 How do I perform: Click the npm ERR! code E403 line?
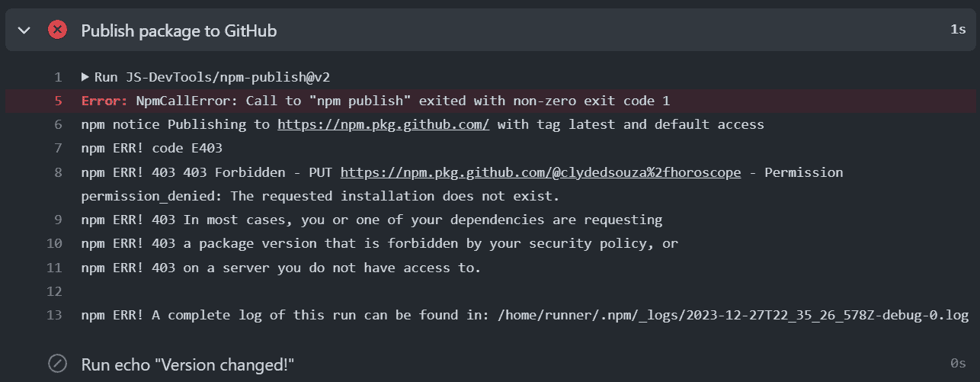152,149
